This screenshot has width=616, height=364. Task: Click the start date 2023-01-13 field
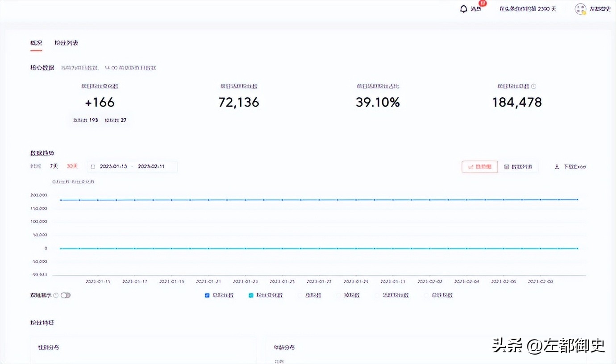tap(113, 167)
